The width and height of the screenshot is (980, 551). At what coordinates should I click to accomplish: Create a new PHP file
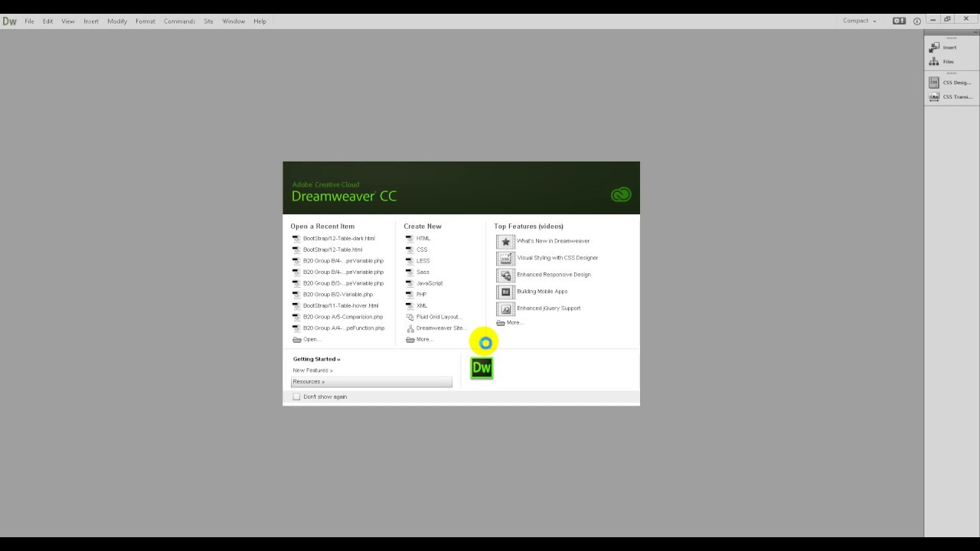point(416,295)
